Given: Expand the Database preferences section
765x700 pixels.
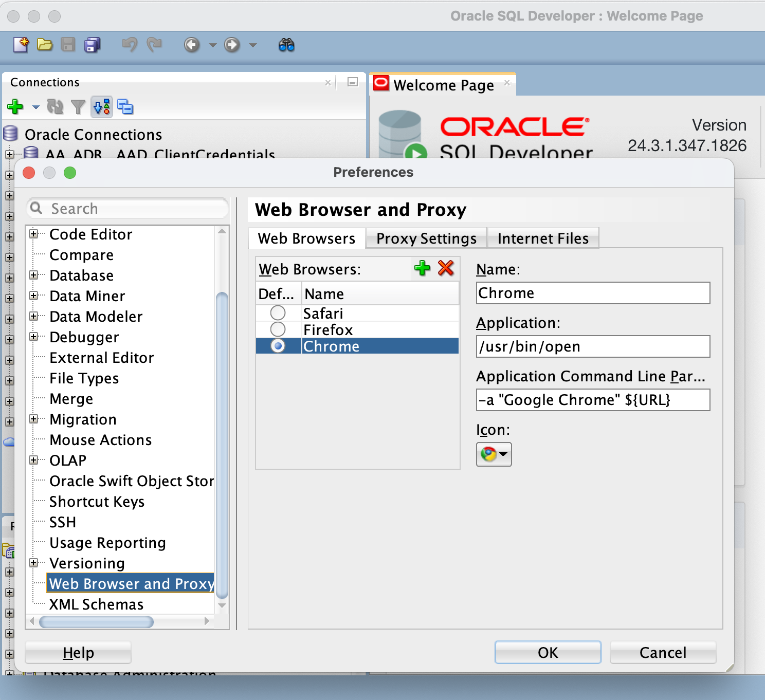Looking at the screenshot, I should 34,275.
